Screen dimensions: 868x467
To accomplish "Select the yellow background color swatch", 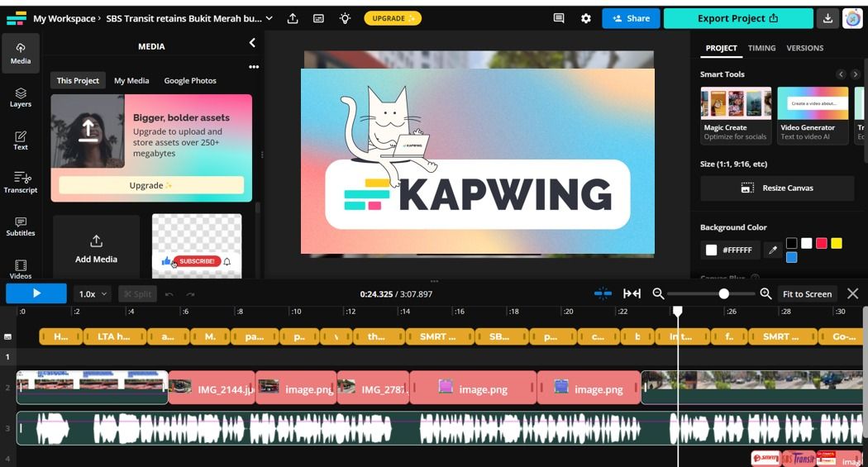I will tap(837, 243).
